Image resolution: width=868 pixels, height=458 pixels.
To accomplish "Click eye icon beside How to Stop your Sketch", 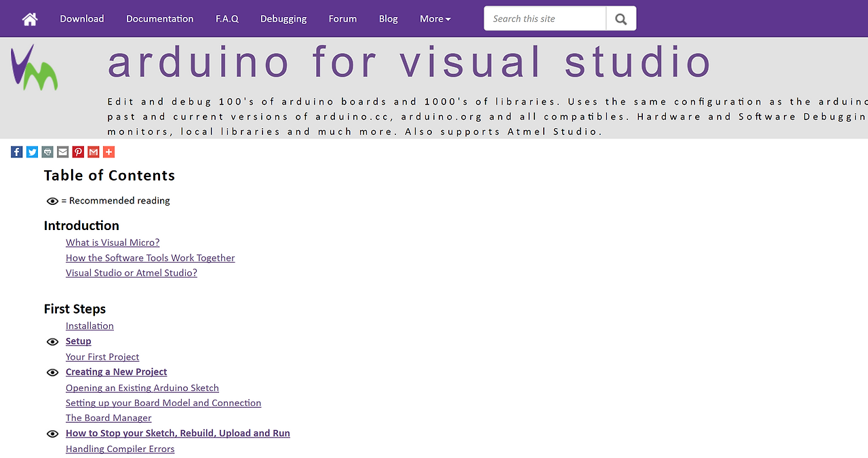I will click(x=52, y=434).
